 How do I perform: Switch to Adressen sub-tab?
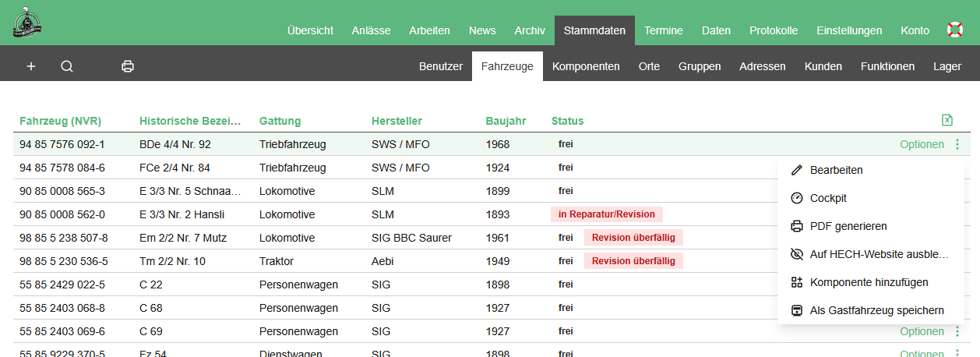[763, 66]
